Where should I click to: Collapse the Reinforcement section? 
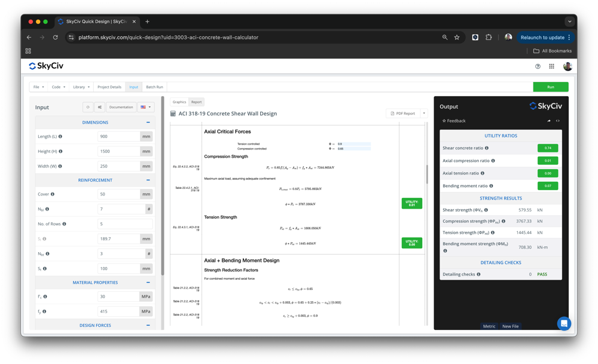(148, 180)
